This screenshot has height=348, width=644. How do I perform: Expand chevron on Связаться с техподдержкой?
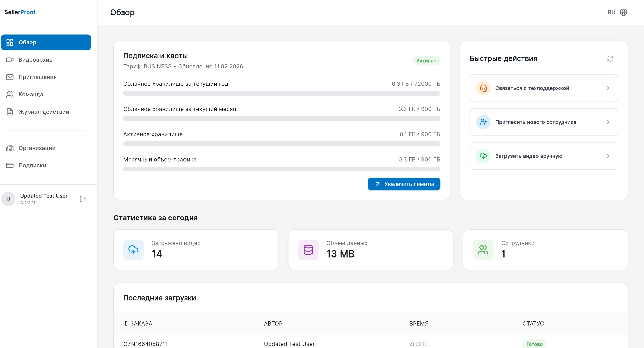(608, 88)
